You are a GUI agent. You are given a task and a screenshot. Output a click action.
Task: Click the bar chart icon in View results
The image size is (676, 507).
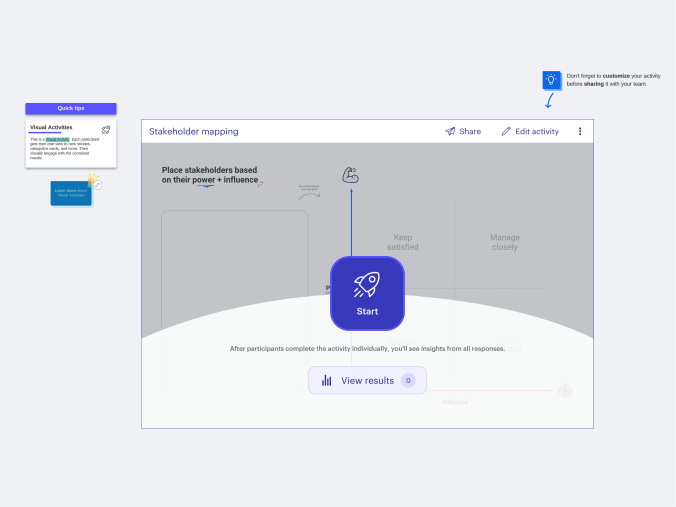click(x=327, y=380)
